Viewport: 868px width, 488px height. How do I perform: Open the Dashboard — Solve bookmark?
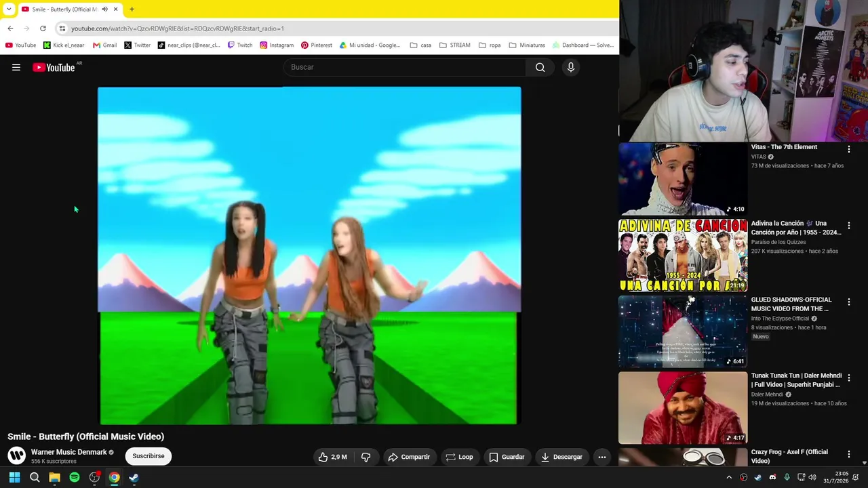(x=583, y=45)
